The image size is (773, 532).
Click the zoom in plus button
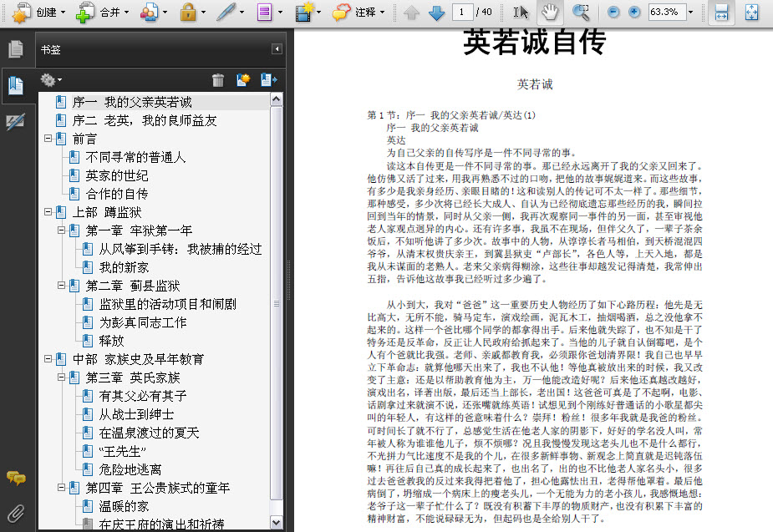click(x=634, y=12)
